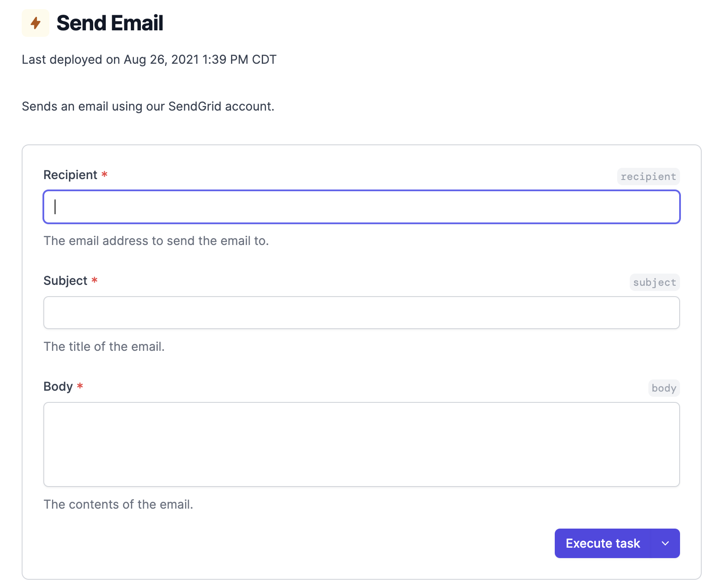Click the 'subject' parameter slug tag
The width and height of the screenshot is (716, 588).
click(x=654, y=282)
